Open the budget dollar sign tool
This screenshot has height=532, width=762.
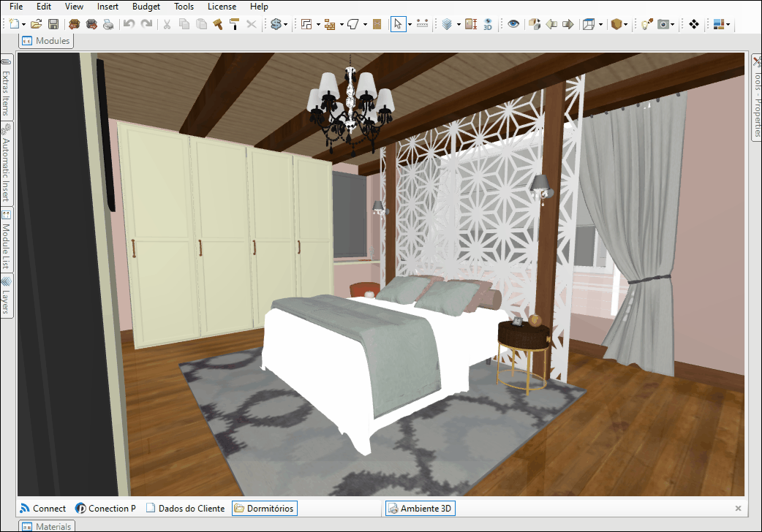(276, 24)
